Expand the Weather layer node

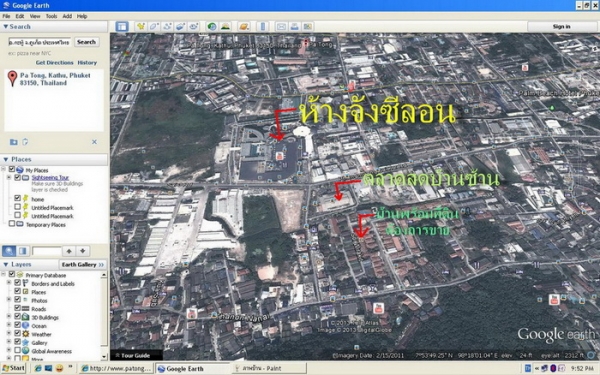[9, 333]
